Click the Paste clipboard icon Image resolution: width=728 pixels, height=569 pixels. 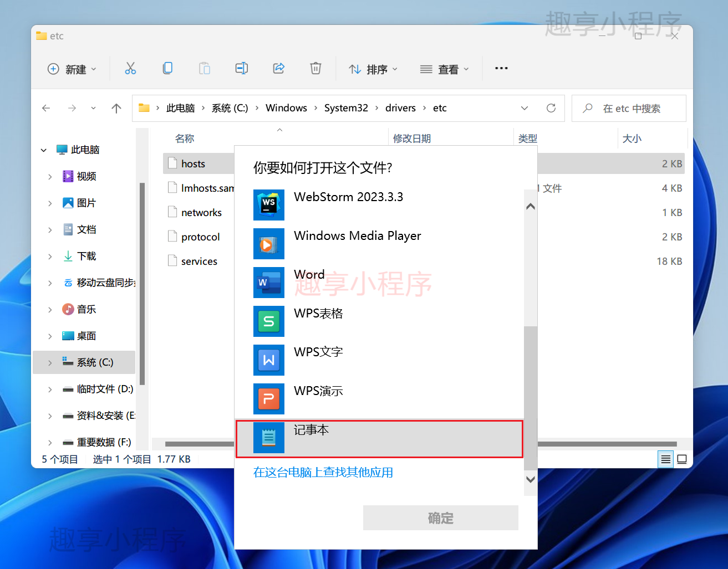click(205, 68)
